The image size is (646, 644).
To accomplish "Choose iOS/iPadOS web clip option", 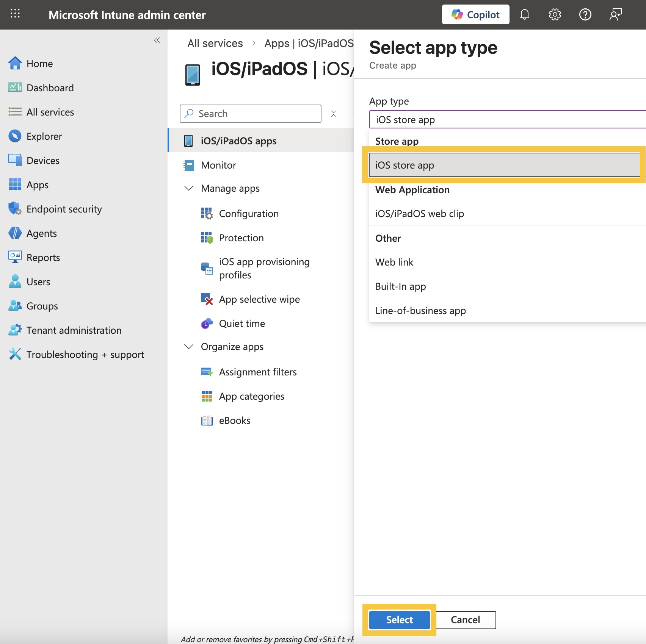I will pyautogui.click(x=419, y=214).
